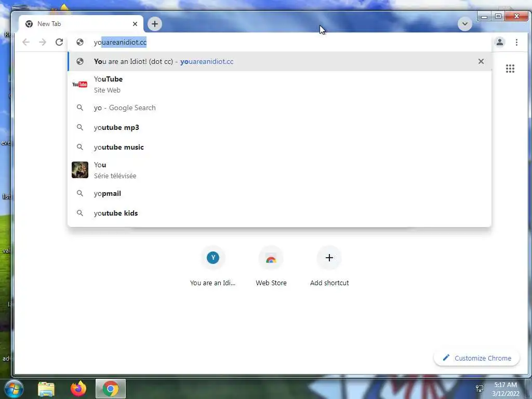Click the Chrome icon on New Tab tab

(29, 24)
